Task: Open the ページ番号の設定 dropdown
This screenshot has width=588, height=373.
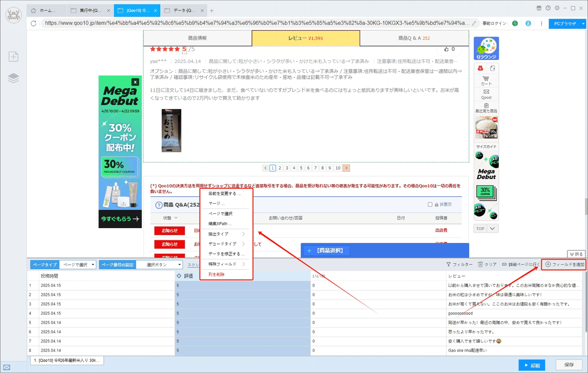Action: pos(159,264)
